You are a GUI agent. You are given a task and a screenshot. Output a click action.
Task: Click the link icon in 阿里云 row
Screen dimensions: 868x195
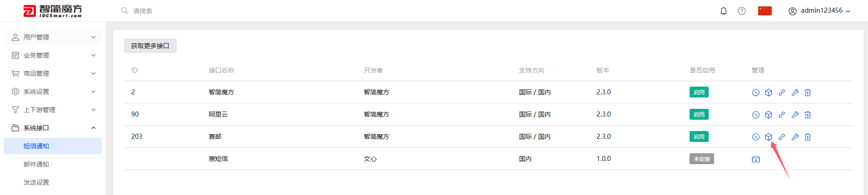[782, 115]
